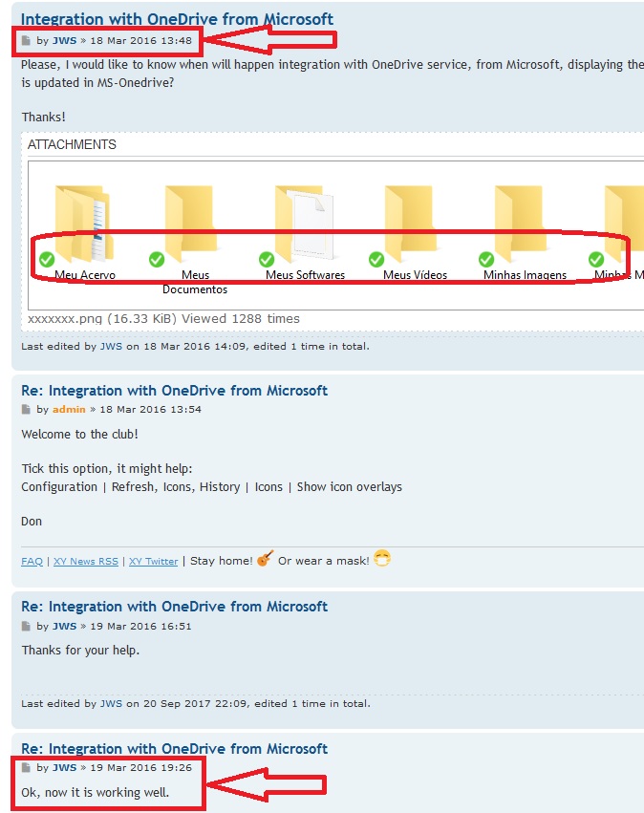Open JWS profile in the first post byline

click(x=64, y=41)
